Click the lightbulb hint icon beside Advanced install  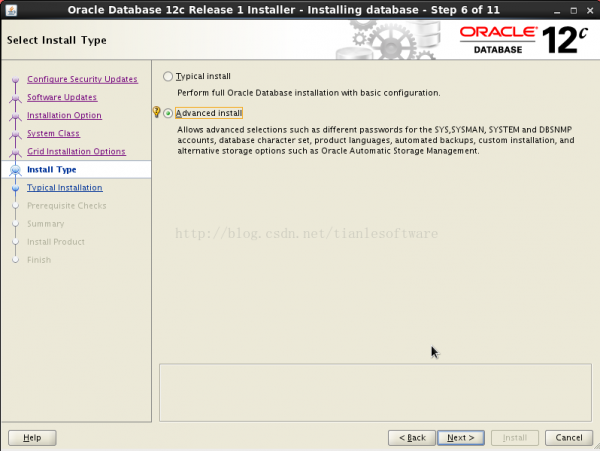(157, 112)
